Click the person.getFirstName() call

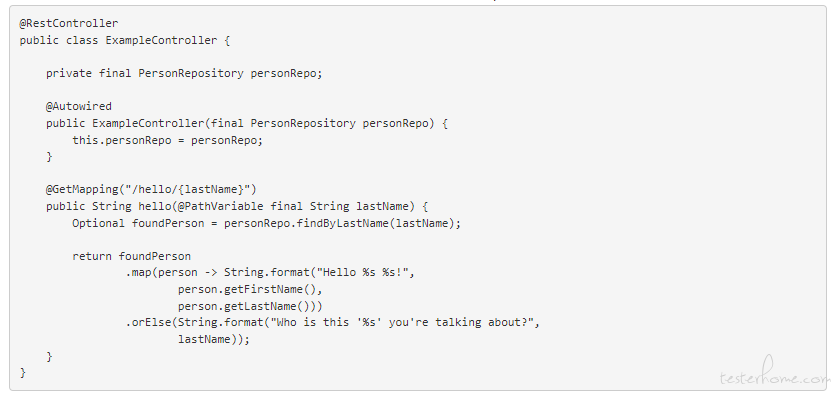250,289
